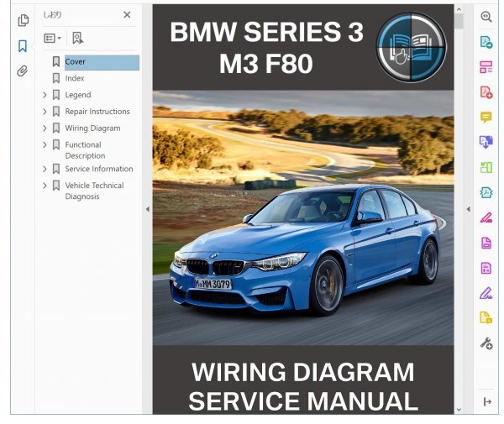Open the green Organize Pages tool

486,167
